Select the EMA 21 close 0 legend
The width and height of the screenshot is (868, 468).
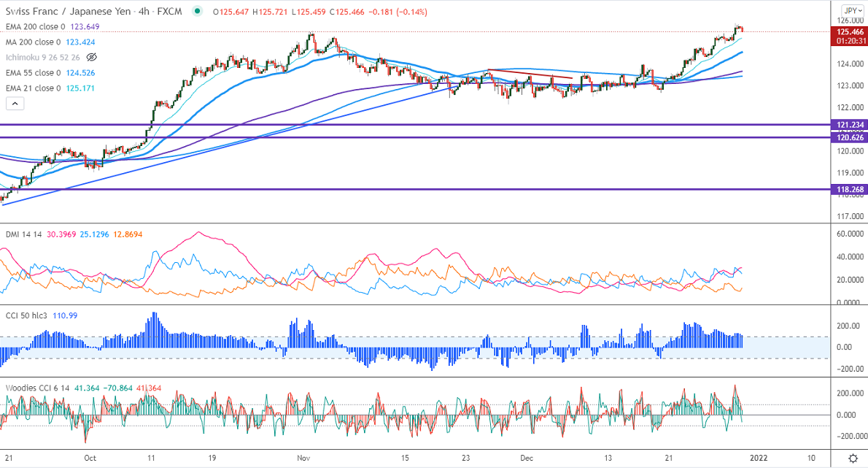point(34,88)
